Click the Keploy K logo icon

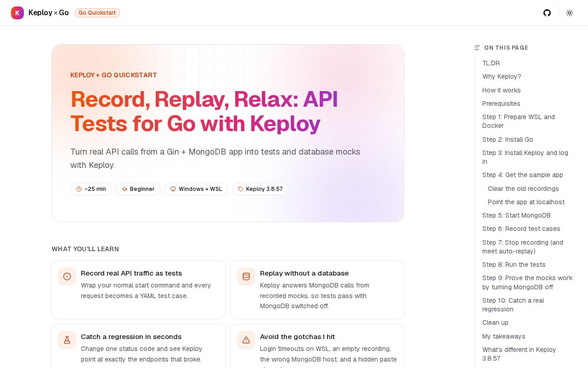coord(17,13)
